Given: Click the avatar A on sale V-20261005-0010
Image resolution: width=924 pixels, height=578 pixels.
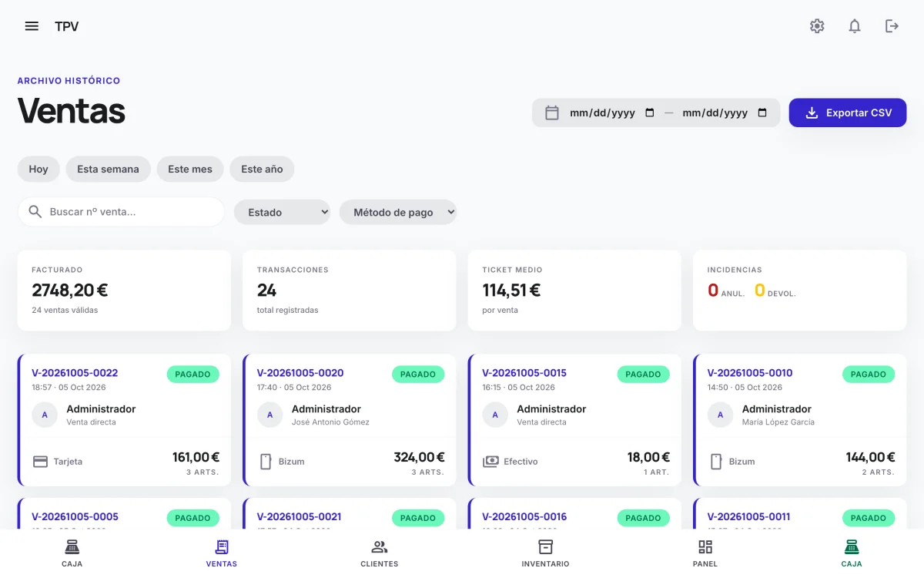Looking at the screenshot, I should pyautogui.click(x=720, y=415).
